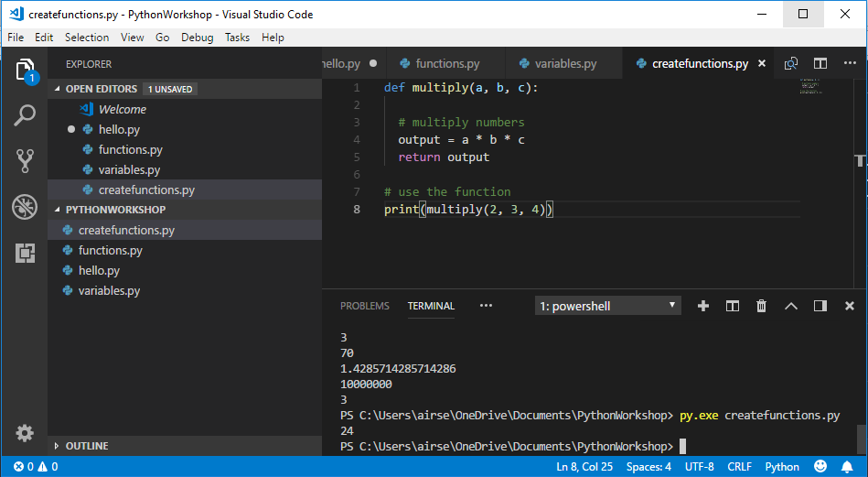Image resolution: width=868 pixels, height=477 pixels.
Task: Open Welcome in Open Editors list
Action: pyautogui.click(x=185, y=109)
